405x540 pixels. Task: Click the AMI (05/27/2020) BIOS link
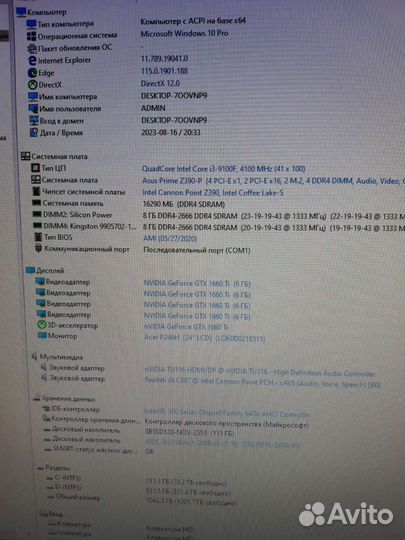point(170,238)
